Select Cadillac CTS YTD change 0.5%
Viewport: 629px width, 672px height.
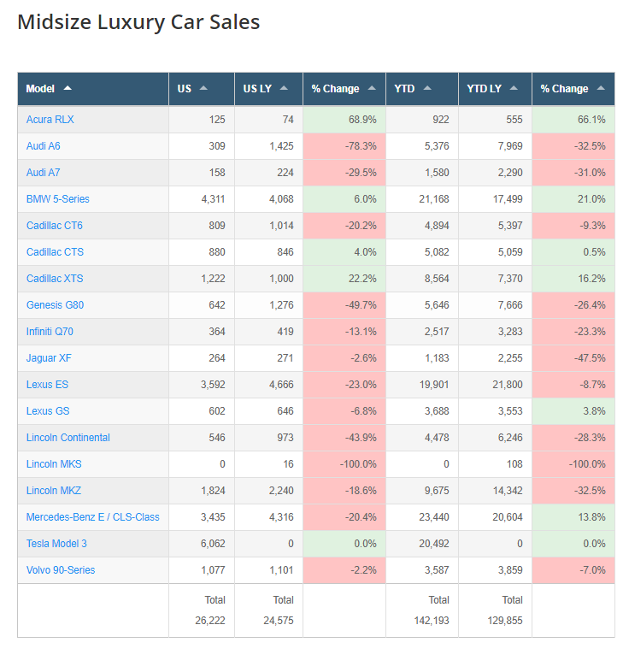(594, 252)
